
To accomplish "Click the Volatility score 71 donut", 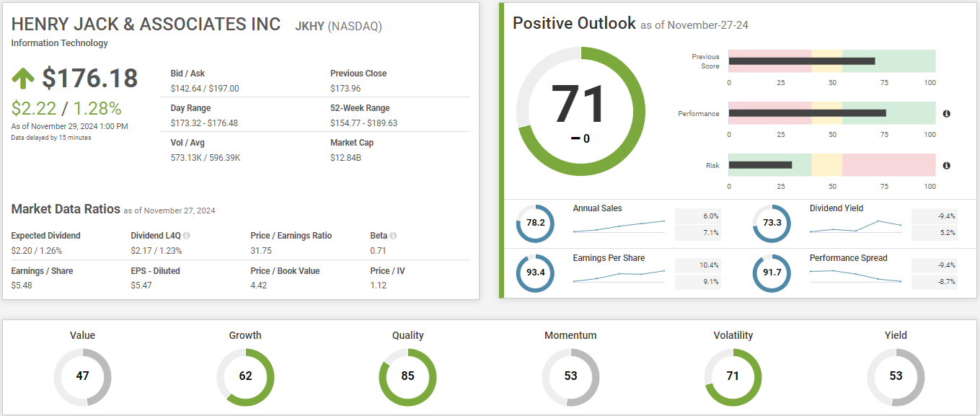I will point(733,376).
